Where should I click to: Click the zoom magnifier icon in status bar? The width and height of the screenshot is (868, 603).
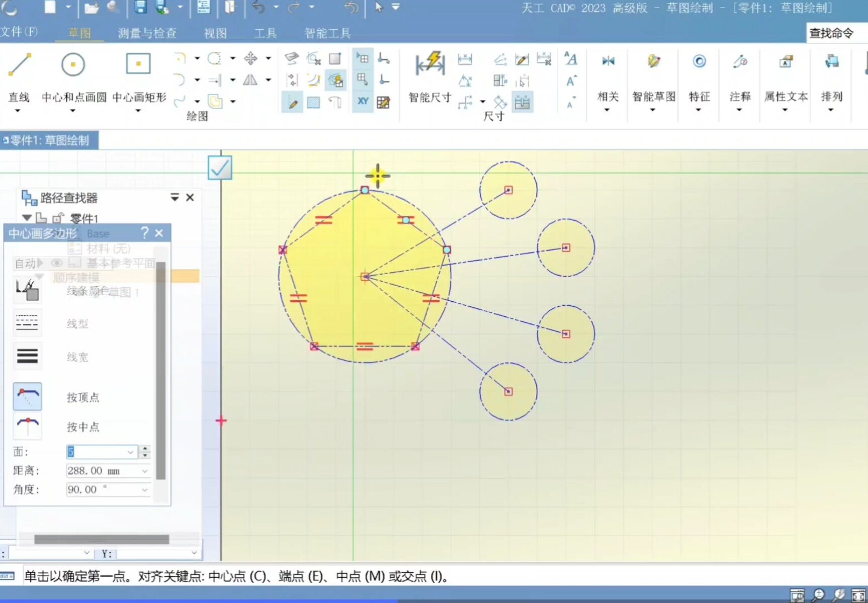(818, 595)
